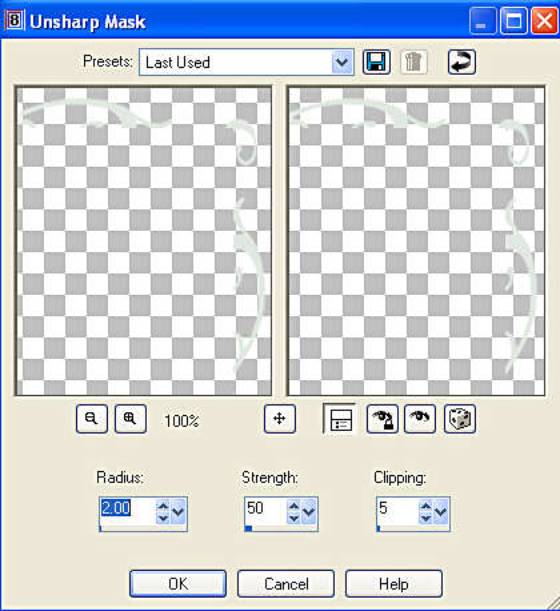The height and width of the screenshot is (611, 560).
Task: Zoom out the preview with minus magnifier
Action: coord(92,419)
